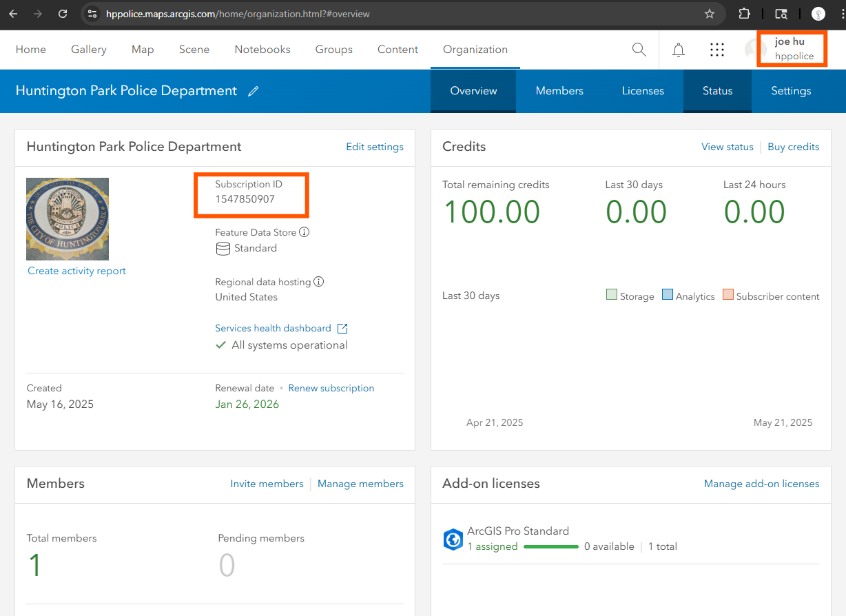Switch to the Members tab
Screen dimensions: 846x616
coord(559,91)
